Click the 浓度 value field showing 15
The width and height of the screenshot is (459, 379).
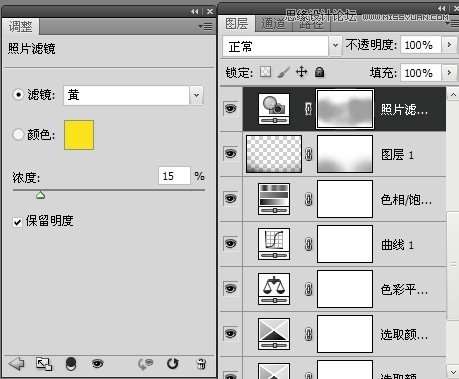pos(174,176)
